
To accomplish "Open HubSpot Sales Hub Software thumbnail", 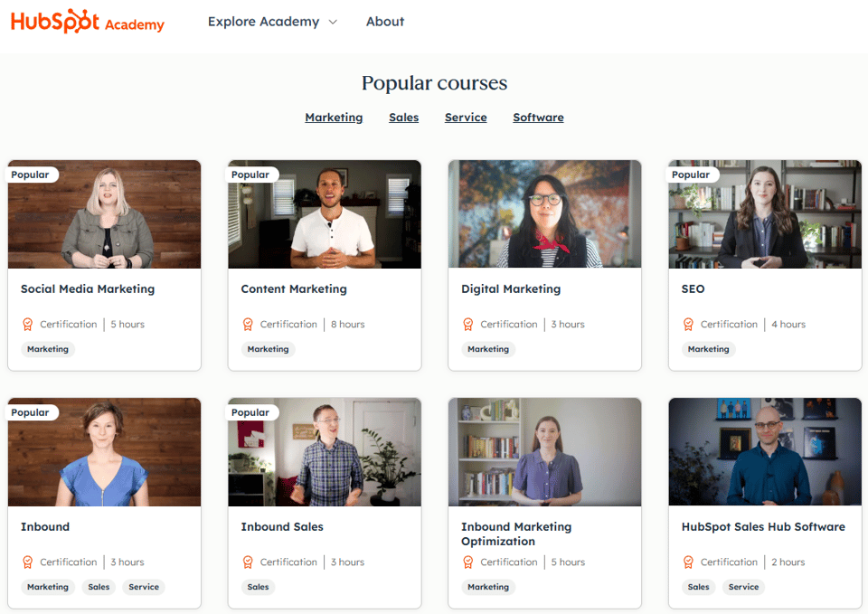I will pyautogui.click(x=765, y=452).
